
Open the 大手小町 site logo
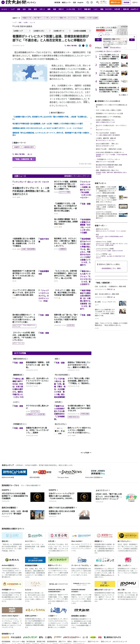59,535
